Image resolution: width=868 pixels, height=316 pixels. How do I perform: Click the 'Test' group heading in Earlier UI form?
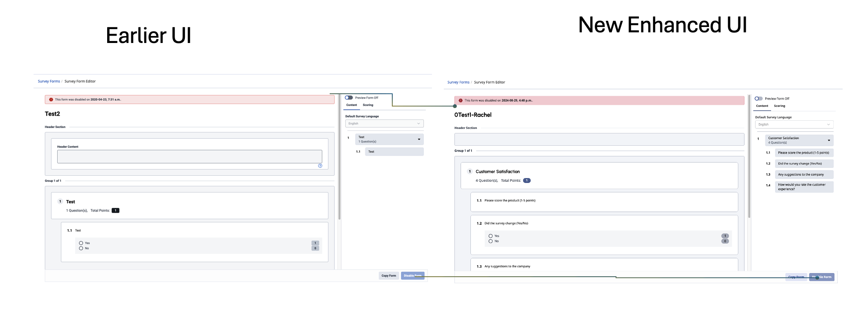[x=70, y=202]
